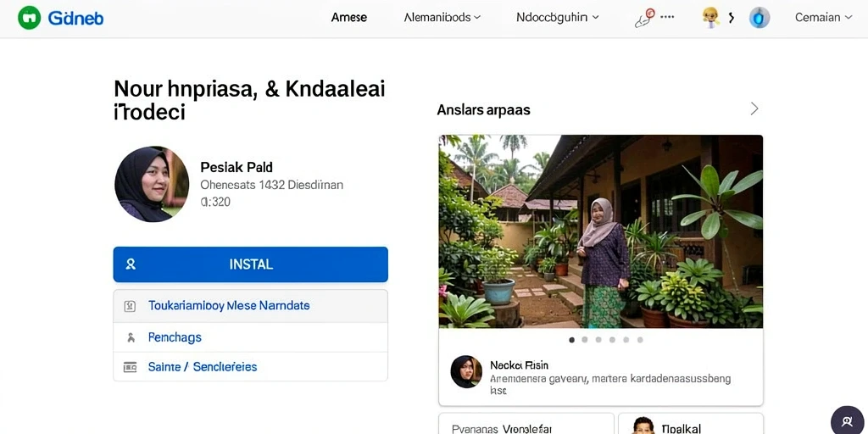
Task: Select the Amese menu item
Action: tap(348, 17)
